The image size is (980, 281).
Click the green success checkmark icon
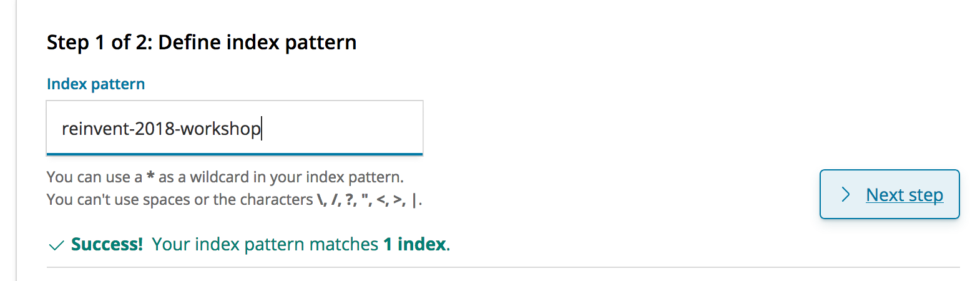point(56,245)
